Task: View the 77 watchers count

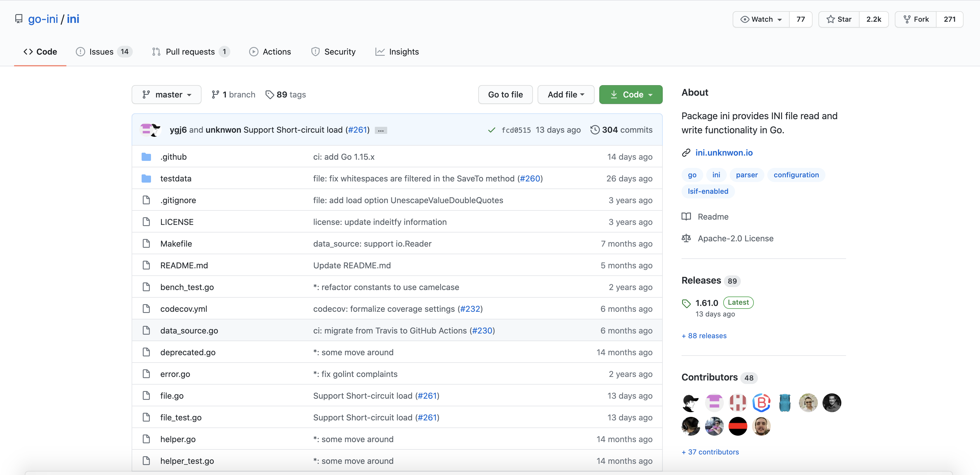Action: coord(801,19)
